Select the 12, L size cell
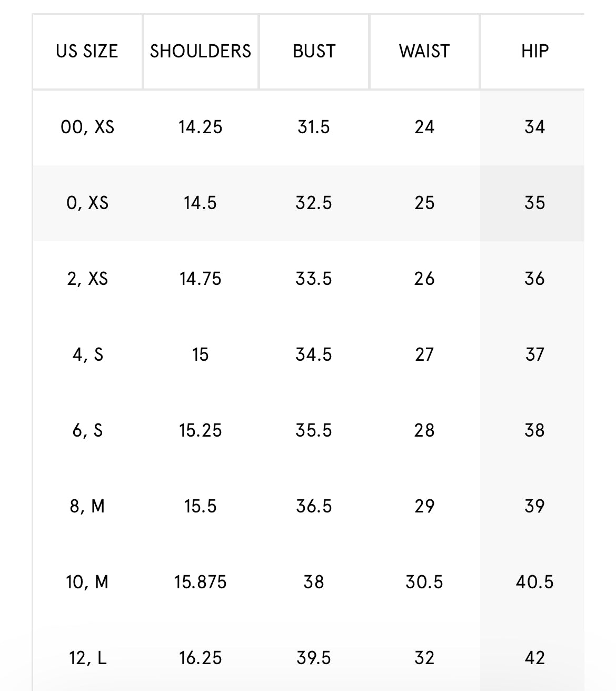Image resolution: width=616 pixels, height=691 pixels. pos(87,658)
